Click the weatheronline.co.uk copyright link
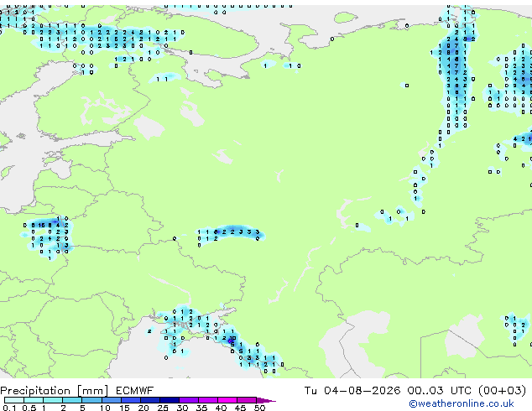The height and width of the screenshot is (411, 532). tap(462, 403)
